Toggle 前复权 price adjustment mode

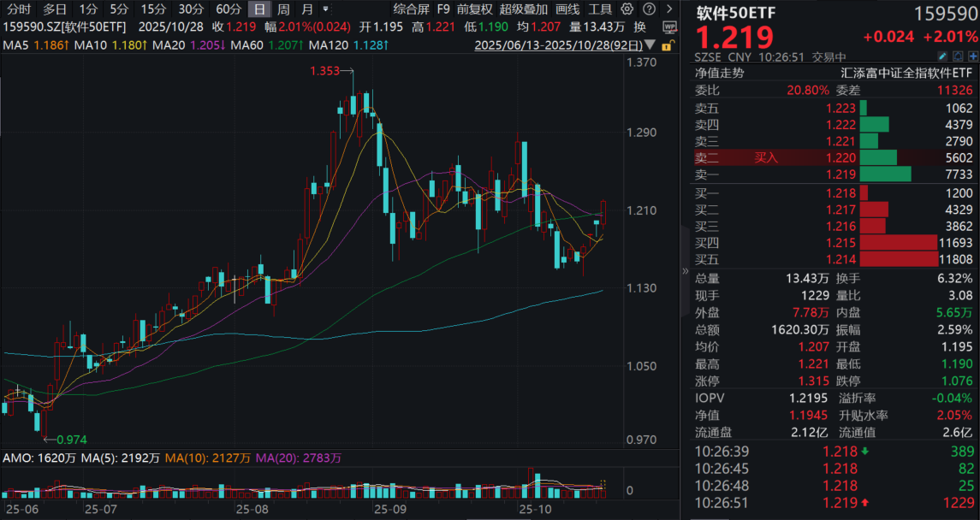474,9
